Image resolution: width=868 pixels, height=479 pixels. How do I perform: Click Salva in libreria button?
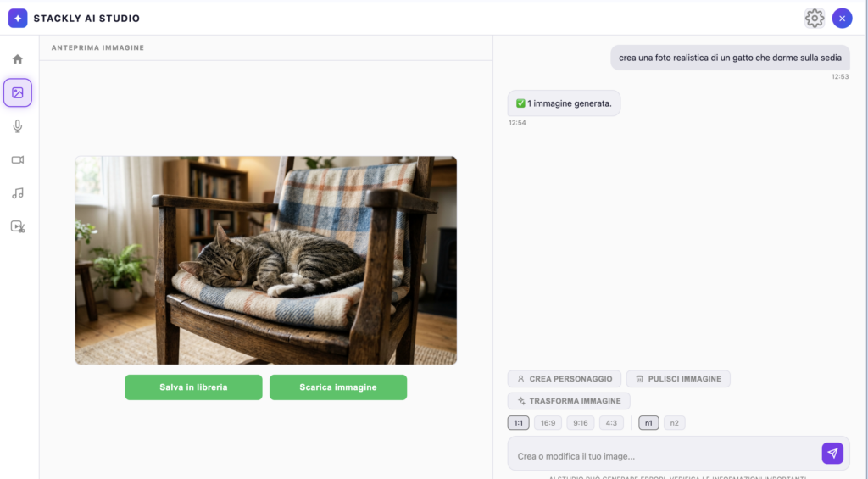coord(193,387)
